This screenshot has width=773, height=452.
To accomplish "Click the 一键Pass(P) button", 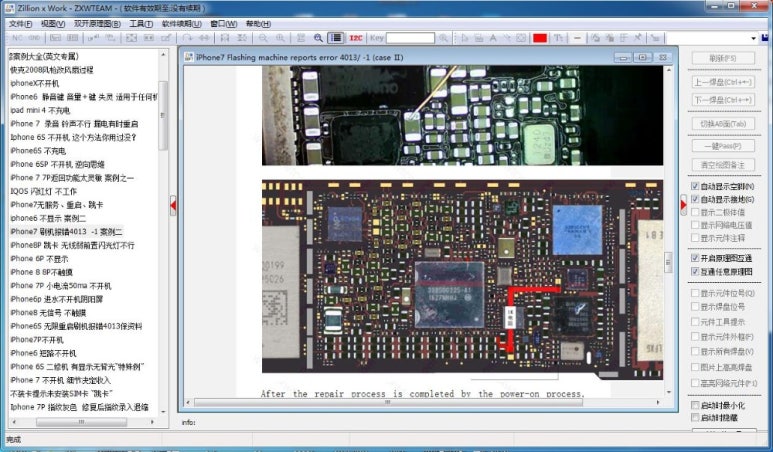I will [x=723, y=146].
